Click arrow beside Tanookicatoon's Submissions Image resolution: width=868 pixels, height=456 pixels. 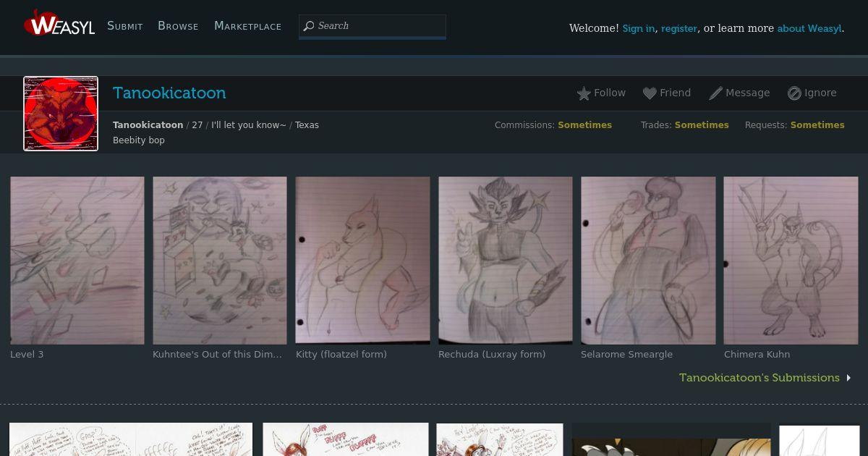(849, 378)
